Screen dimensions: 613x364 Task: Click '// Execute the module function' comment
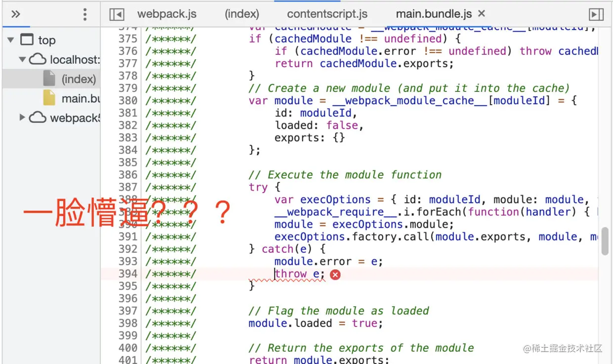pos(345,175)
